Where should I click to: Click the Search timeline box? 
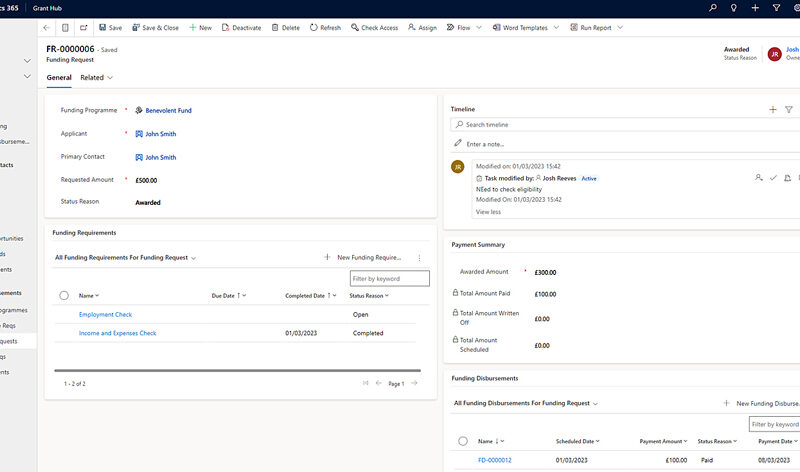click(x=625, y=125)
